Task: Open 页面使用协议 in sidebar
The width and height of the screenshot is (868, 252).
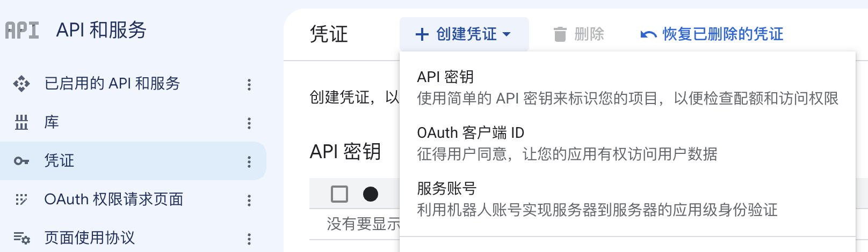Action: 90,238
